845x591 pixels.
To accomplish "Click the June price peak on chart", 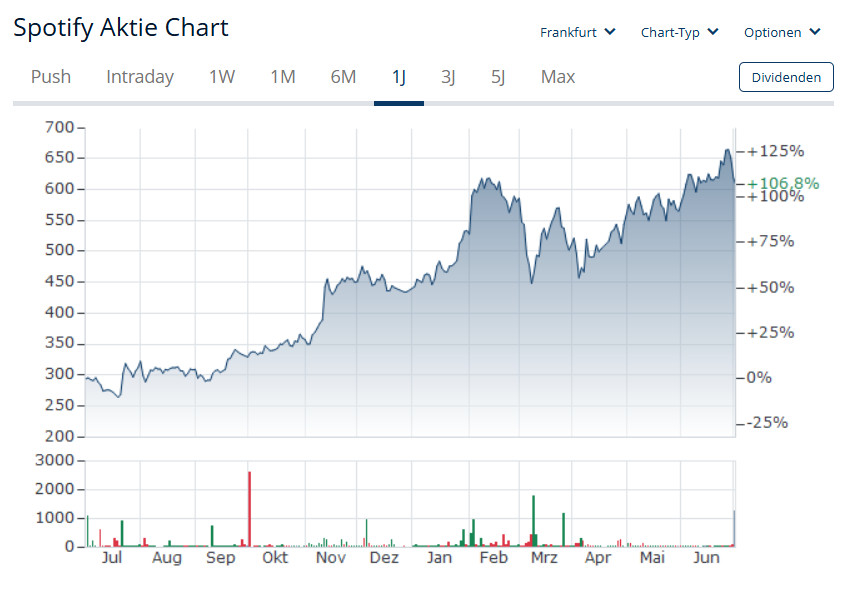I will point(728,150).
